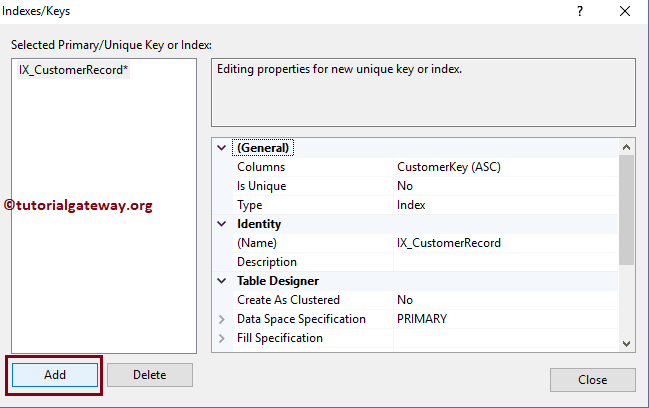
Task: Expand the Fill Specification property
Action: tap(222, 338)
